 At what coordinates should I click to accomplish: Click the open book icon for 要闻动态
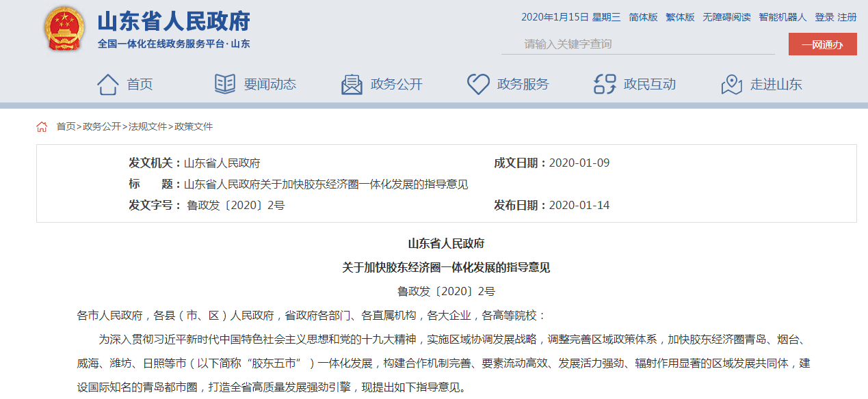(225, 84)
